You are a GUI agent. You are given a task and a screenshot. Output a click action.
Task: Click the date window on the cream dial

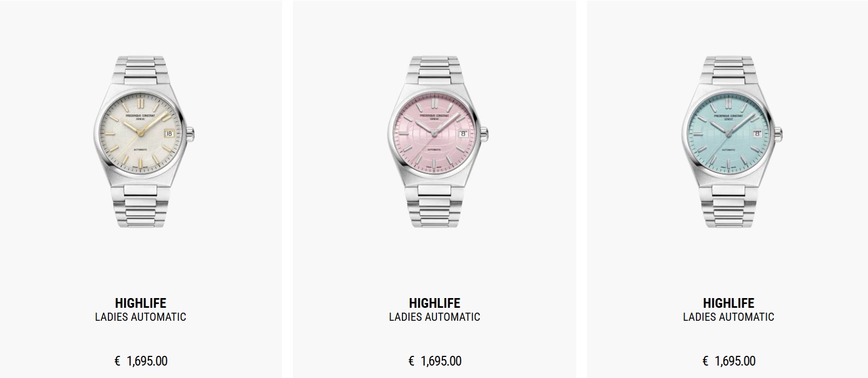(169, 133)
